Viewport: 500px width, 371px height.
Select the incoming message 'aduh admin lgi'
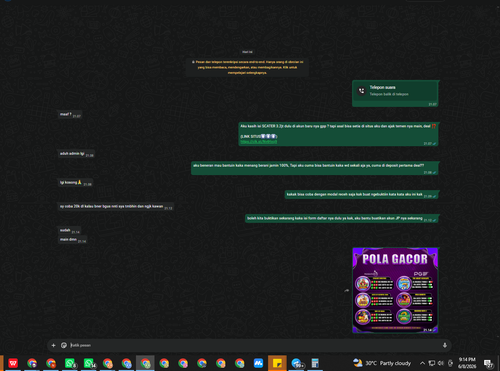coord(76,154)
